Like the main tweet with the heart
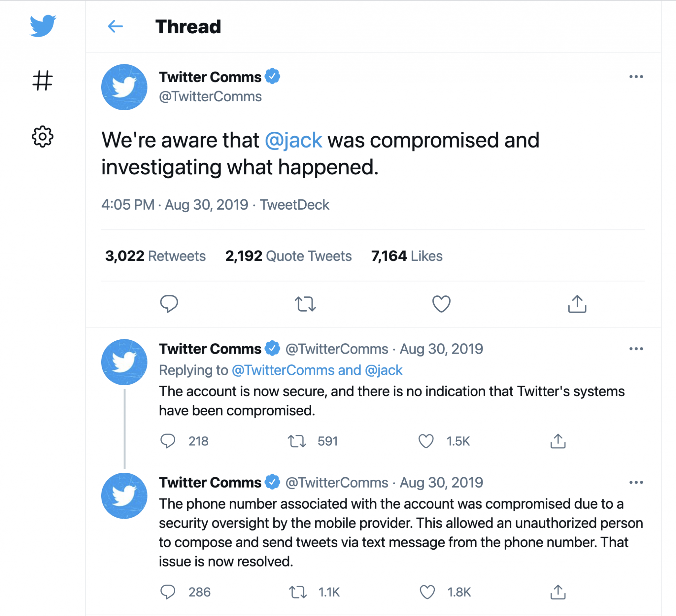 [x=441, y=303]
